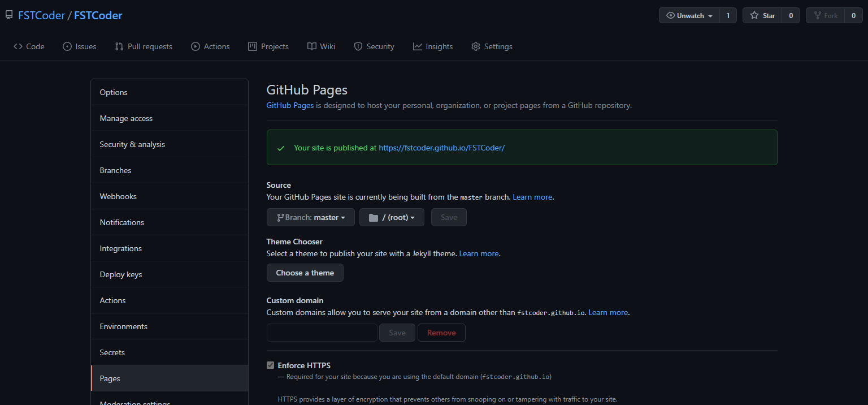Click Save button next to root dropdown

coord(449,217)
